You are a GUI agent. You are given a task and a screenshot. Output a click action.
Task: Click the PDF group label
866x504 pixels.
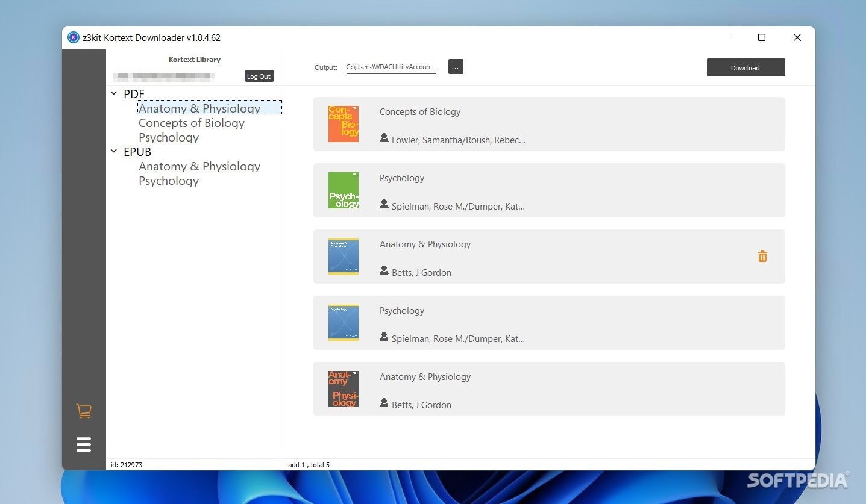coord(134,94)
